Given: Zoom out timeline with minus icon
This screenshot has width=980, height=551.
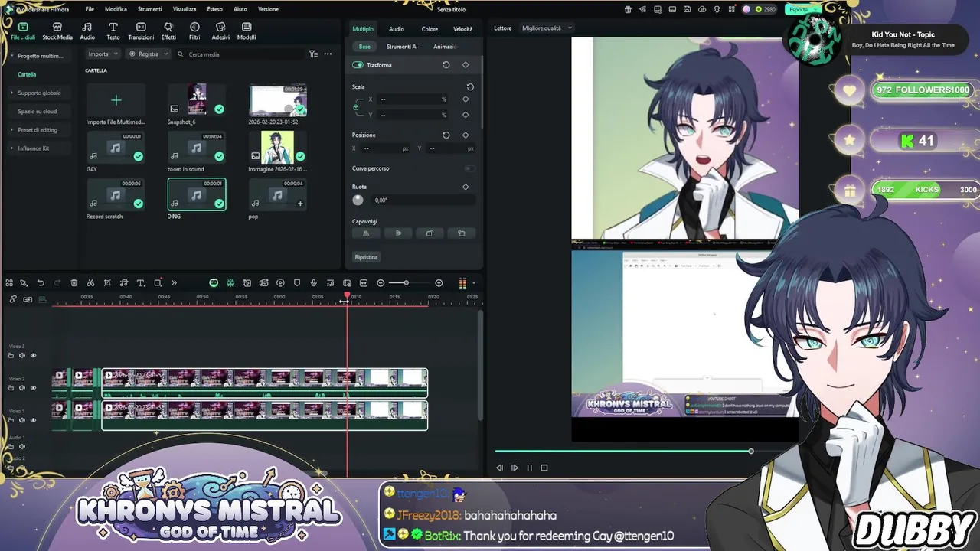Looking at the screenshot, I should point(381,283).
